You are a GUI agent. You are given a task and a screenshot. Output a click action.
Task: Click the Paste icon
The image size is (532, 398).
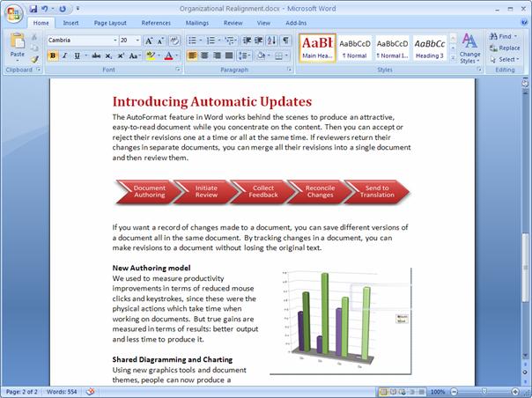(x=17, y=44)
